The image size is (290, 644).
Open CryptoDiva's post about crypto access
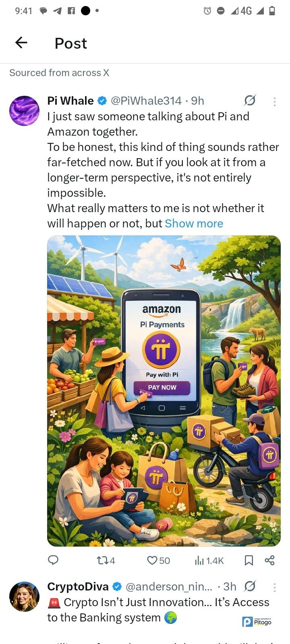point(158,610)
